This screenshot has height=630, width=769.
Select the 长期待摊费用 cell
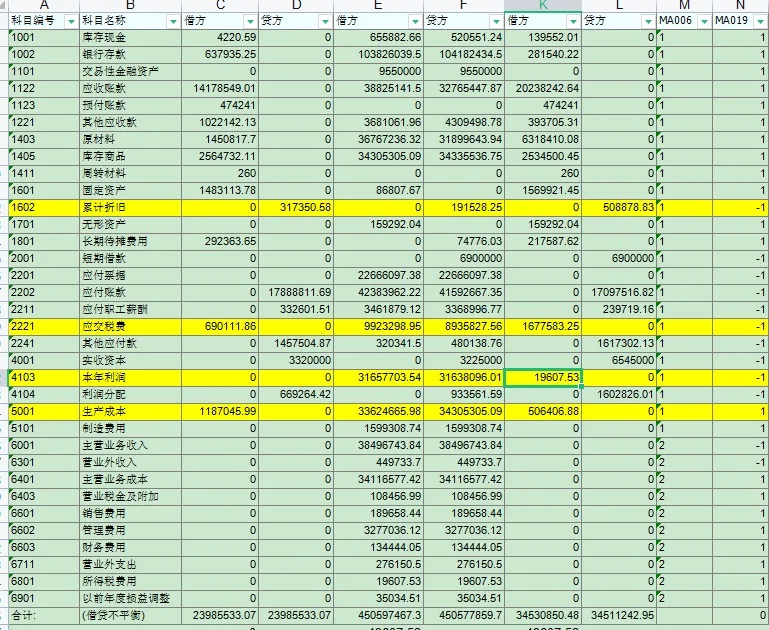point(130,241)
